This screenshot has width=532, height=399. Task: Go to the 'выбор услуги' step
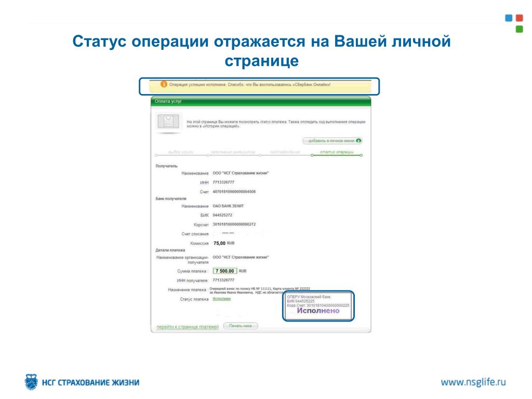pyautogui.click(x=181, y=152)
